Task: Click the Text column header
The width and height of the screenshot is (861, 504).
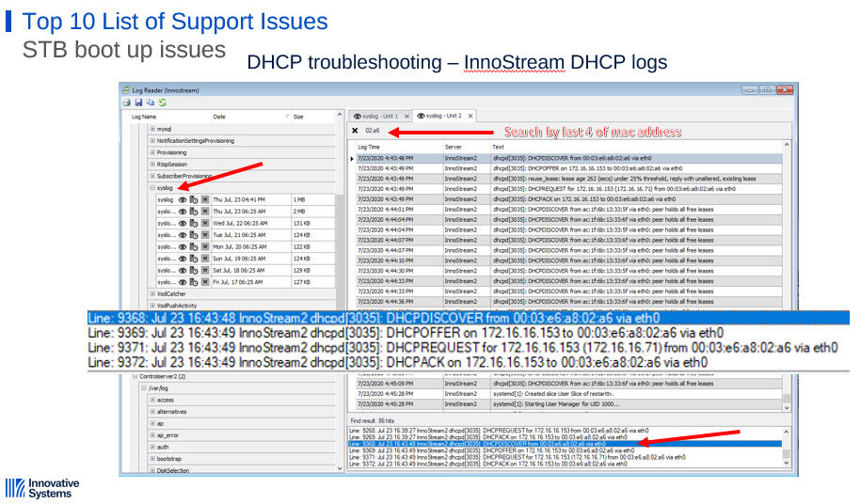Action: [x=636, y=147]
